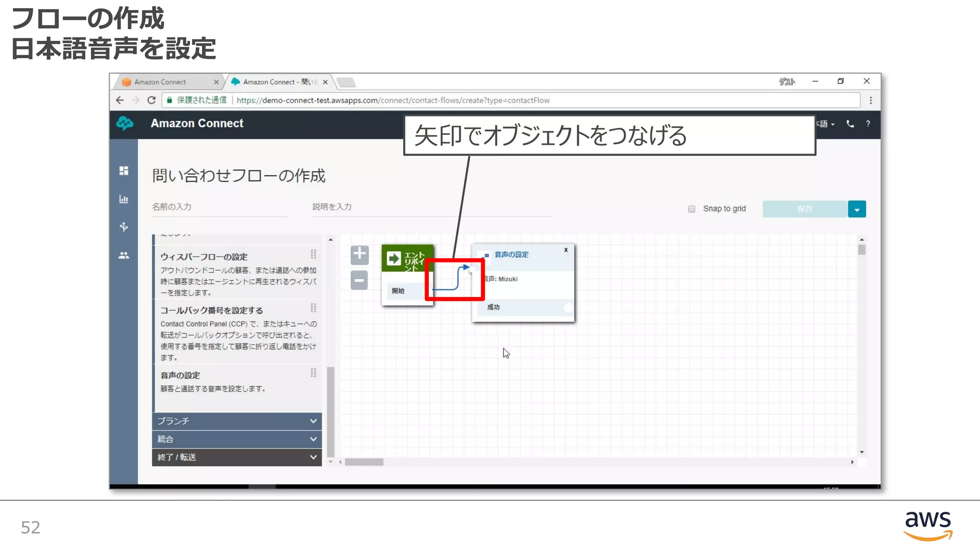Screen dimensions: 980x551
Task: Click palette scrollbar up arrow
Action: click(331, 240)
